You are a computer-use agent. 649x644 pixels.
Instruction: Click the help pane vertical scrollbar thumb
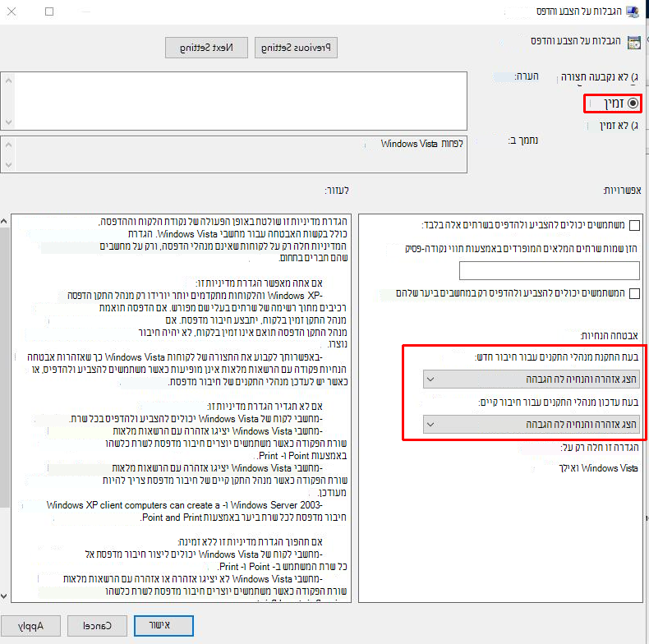(x=4, y=367)
